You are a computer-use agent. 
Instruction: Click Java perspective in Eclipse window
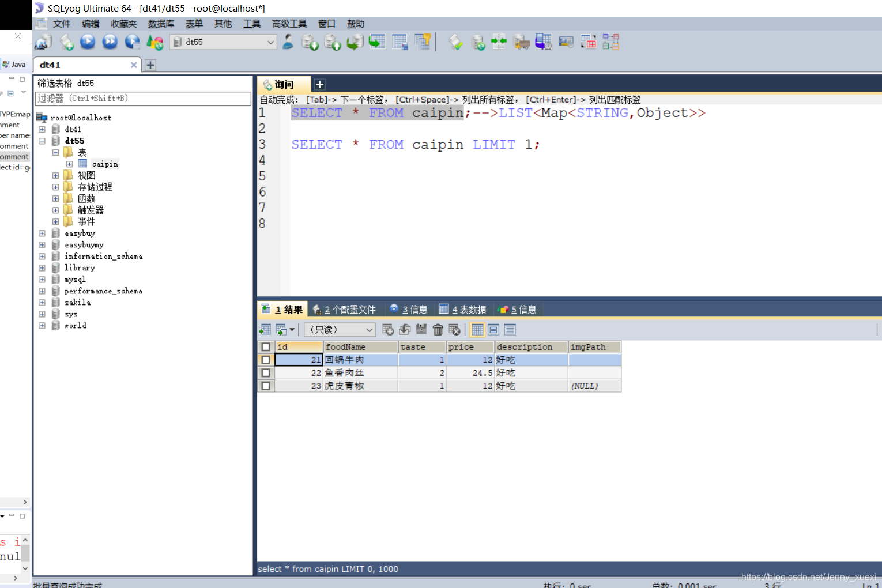[x=14, y=64]
